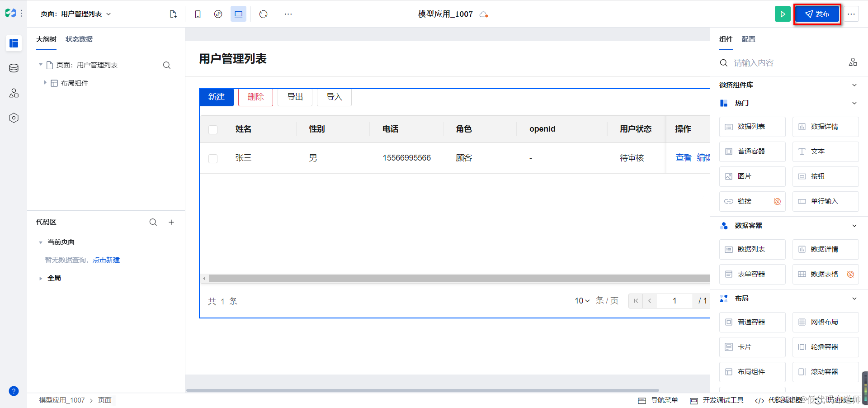The image size is (868, 408).
Task: Search in the 代码区 code section
Action: [153, 222]
